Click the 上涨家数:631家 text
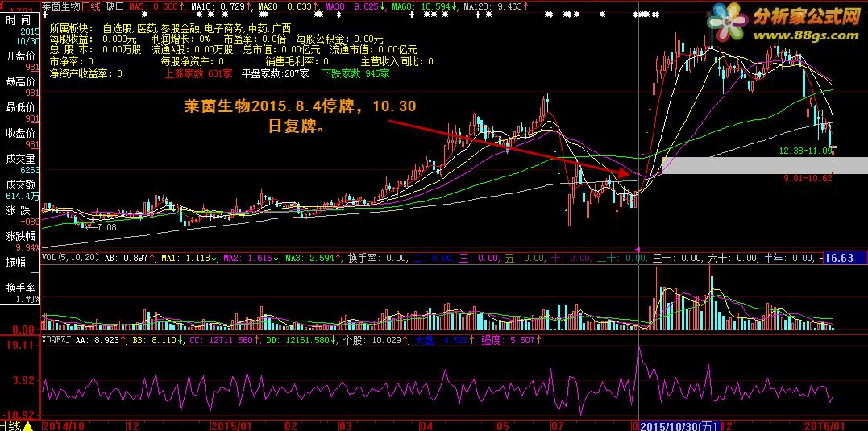Screen dimensions: 868x431 (x=199, y=73)
